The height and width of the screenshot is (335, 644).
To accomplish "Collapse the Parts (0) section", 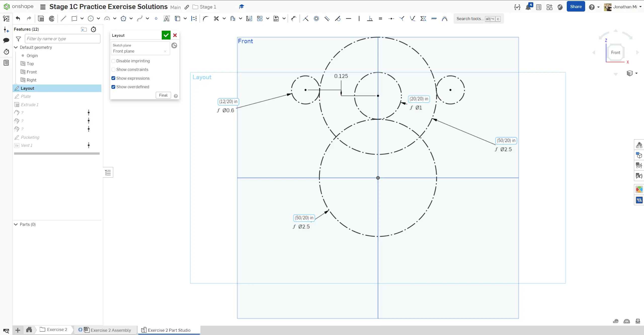I will click(16, 224).
